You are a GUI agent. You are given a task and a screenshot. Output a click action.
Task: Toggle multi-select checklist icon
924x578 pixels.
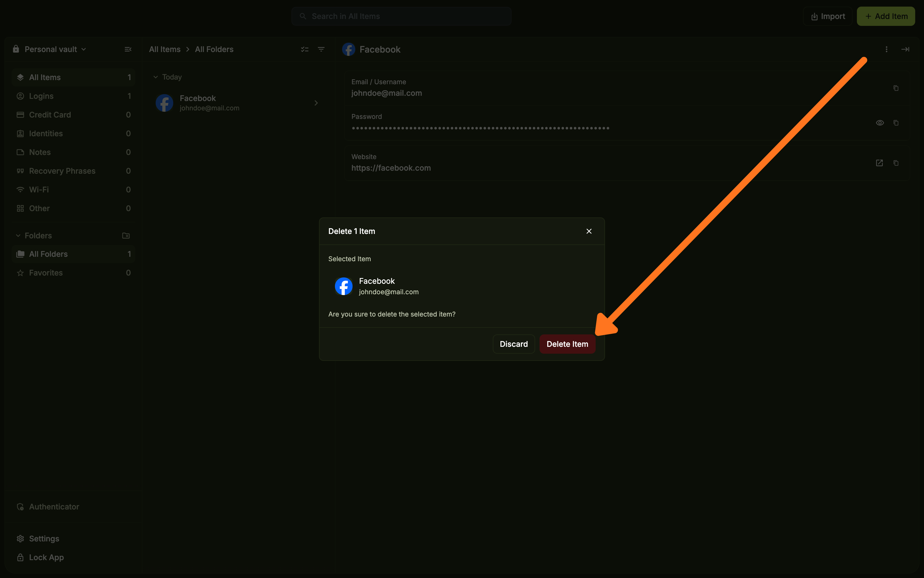click(x=304, y=49)
